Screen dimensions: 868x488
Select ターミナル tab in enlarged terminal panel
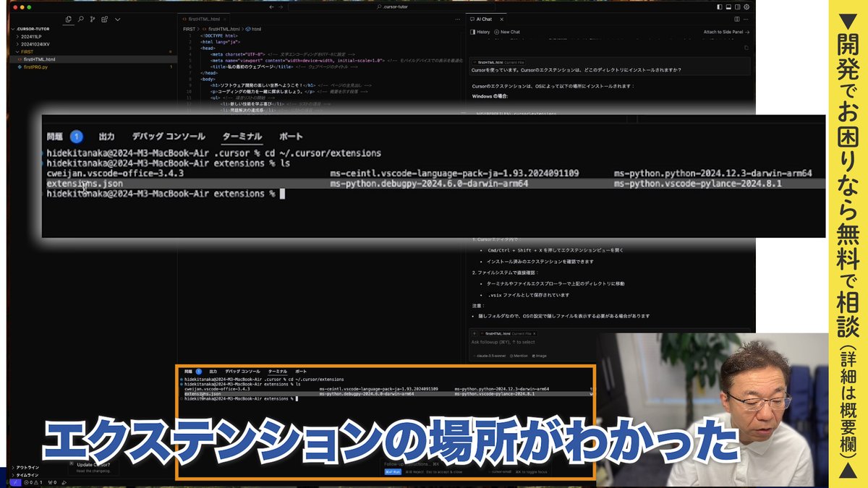(x=242, y=136)
